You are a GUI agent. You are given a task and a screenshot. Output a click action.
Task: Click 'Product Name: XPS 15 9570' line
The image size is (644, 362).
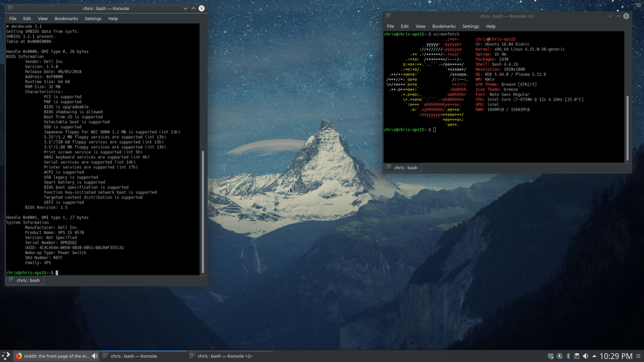54,233
